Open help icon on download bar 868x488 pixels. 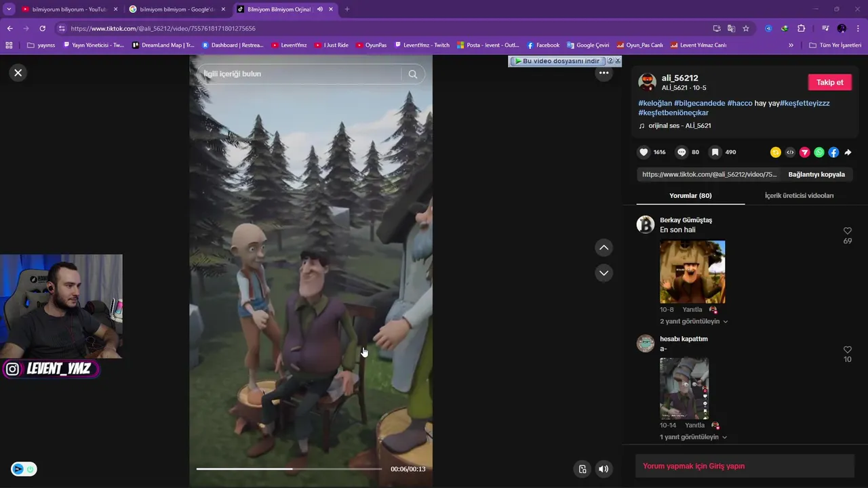point(610,61)
